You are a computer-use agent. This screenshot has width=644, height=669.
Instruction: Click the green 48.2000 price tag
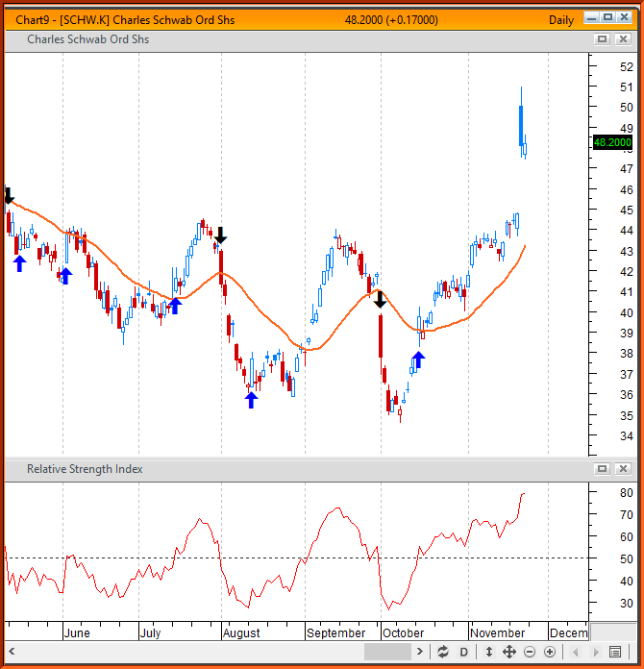click(612, 142)
